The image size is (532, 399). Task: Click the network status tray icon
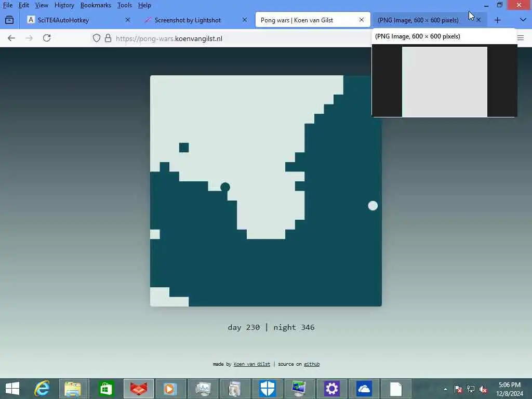pos(471,389)
